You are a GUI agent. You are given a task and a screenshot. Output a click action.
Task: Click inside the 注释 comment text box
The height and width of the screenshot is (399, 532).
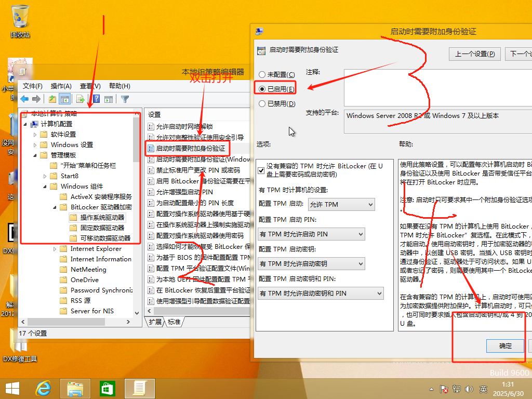(x=438, y=88)
